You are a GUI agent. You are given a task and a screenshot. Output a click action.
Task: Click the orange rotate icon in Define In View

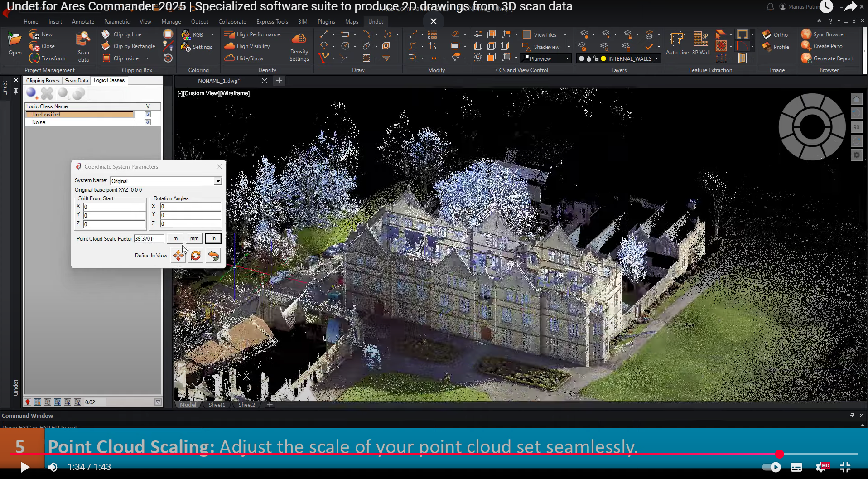point(196,256)
